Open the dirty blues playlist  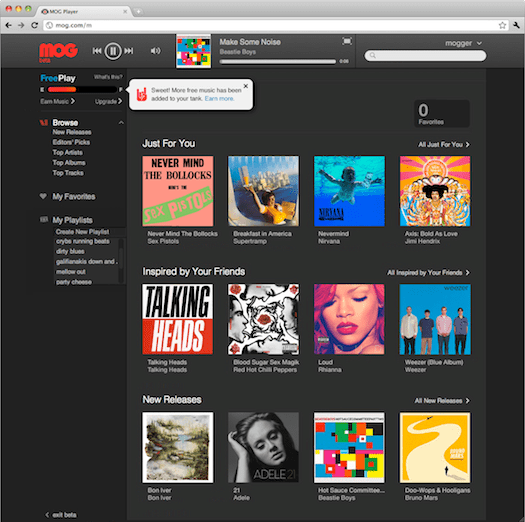coord(70,251)
